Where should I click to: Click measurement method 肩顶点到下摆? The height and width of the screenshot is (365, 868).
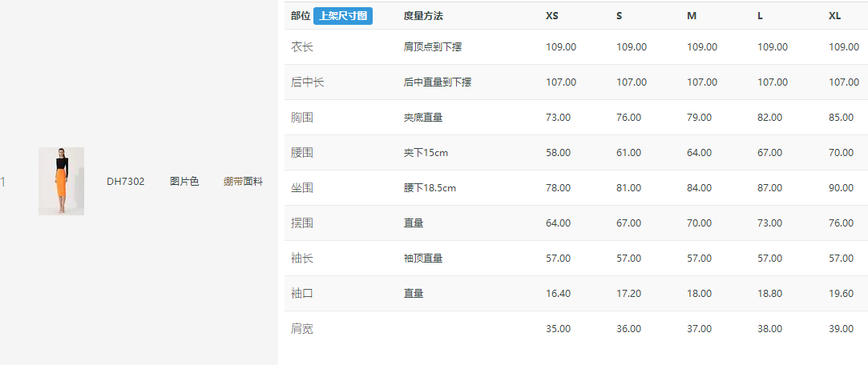(x=433, y=47)
